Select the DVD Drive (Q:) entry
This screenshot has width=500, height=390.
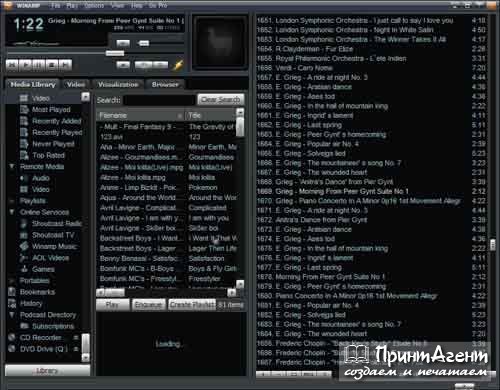pos(44,349)
